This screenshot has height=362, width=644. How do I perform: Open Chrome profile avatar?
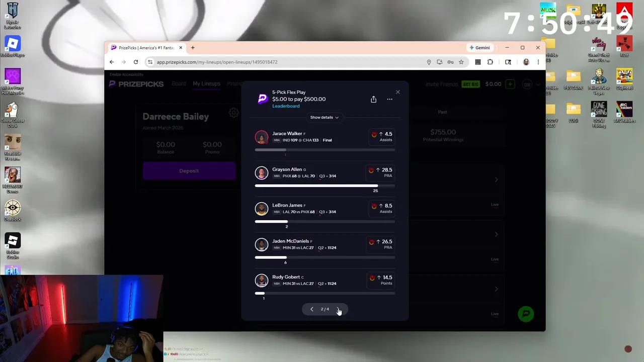pos(526,62)
